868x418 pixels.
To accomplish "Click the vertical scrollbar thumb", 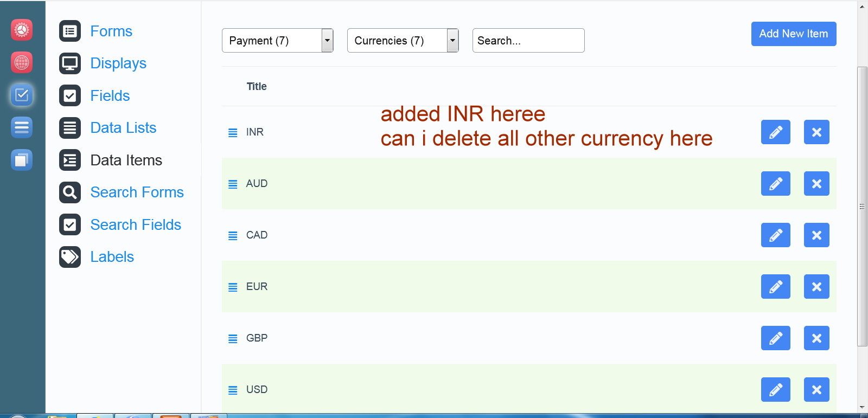I will (862, 206).
